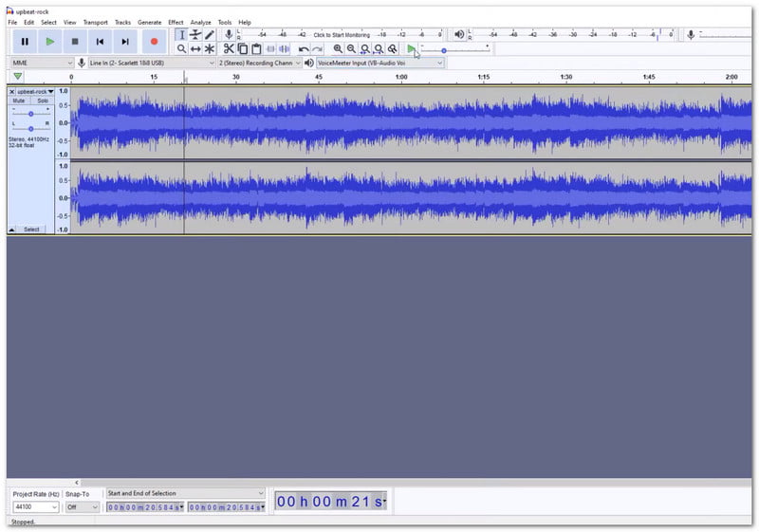This screenshot has height=532, width=759.
Task: Open the Select menu
Action: tap(48, 22)
